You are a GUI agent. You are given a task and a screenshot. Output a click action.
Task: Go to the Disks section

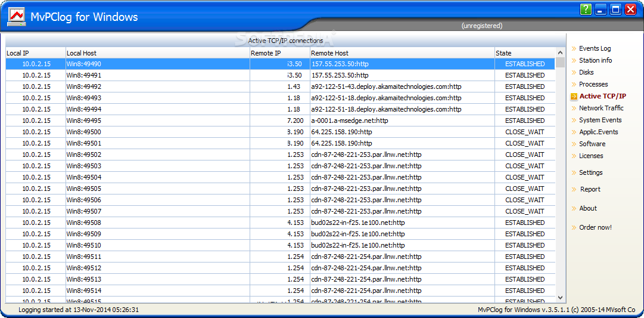pos(586,72)
